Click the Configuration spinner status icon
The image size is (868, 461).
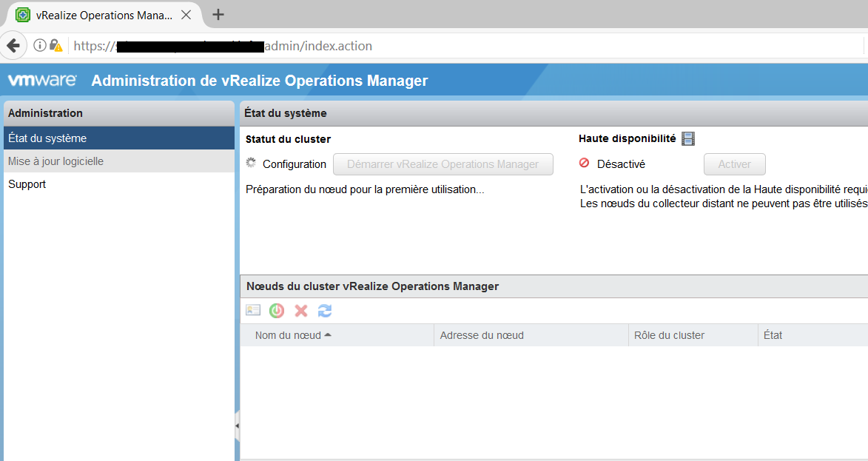point(252,163)
